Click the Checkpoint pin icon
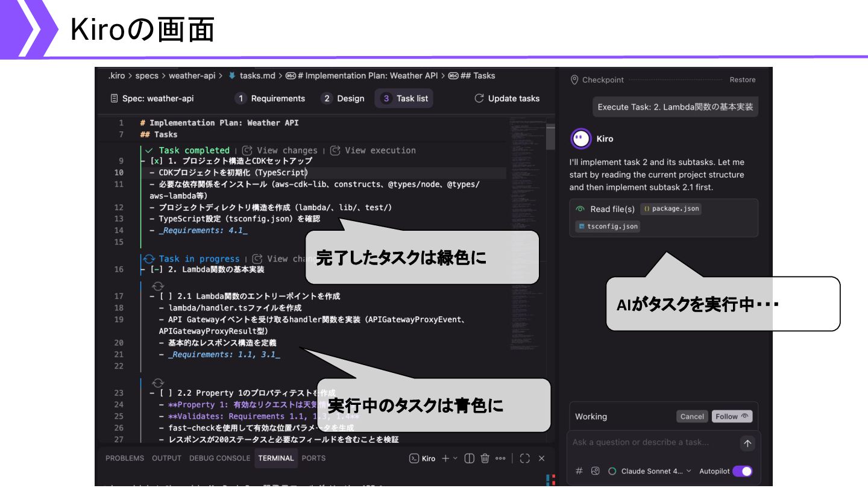 (x=574, y=80)
